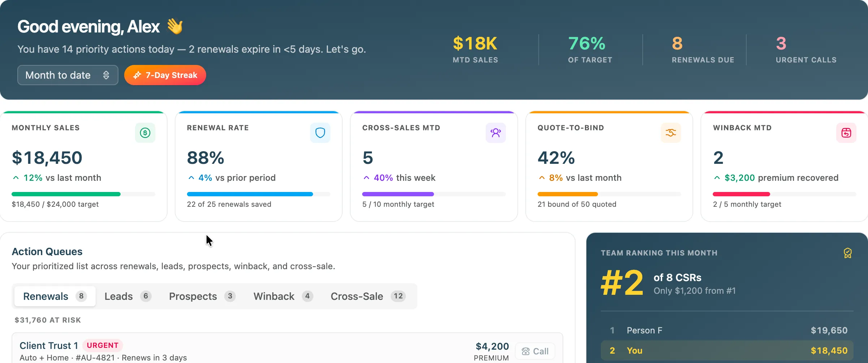Click the #2 team rank number
Screen dimensions: 868x363
click(x=622, y=283)
